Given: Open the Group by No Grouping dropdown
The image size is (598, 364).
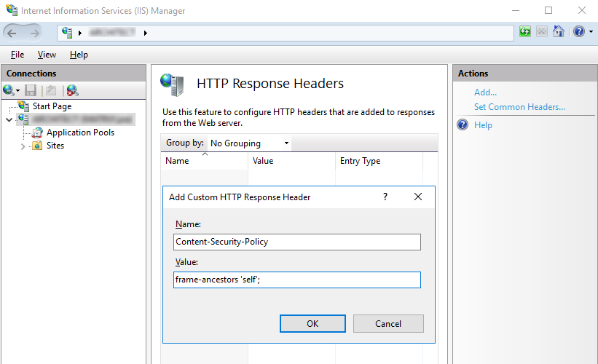Looking at the screenshot, I should click(x=249, y=143).
